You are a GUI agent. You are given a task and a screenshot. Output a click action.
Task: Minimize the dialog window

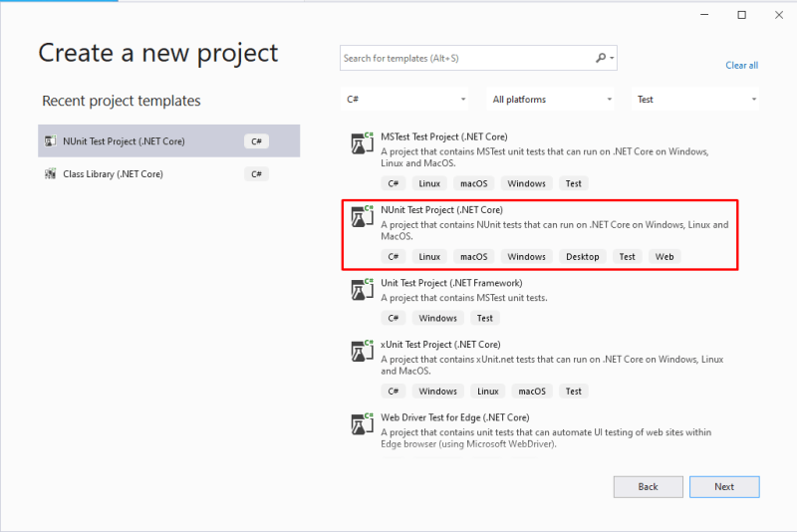704,15
